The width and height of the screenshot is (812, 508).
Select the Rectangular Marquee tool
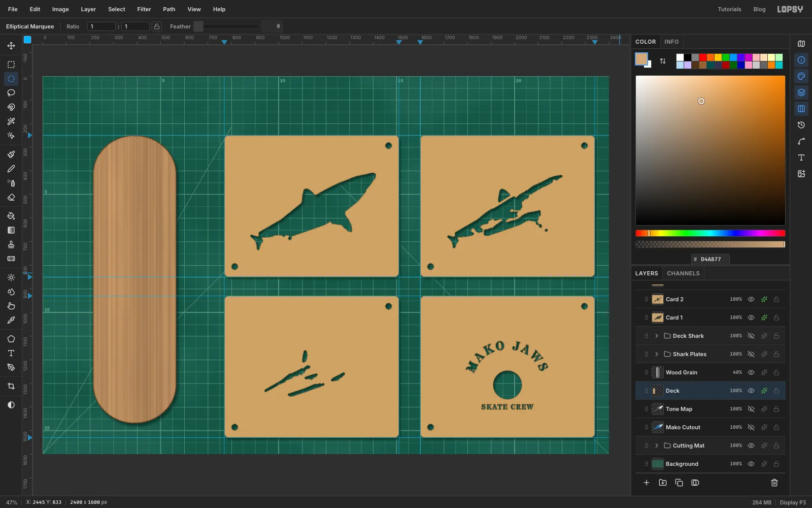coord(11,65)
